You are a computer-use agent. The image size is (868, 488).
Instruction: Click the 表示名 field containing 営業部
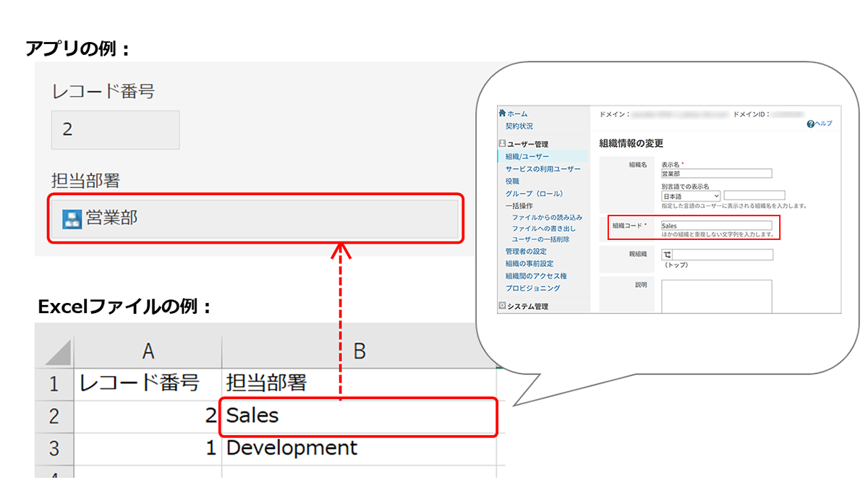[716, 174]
